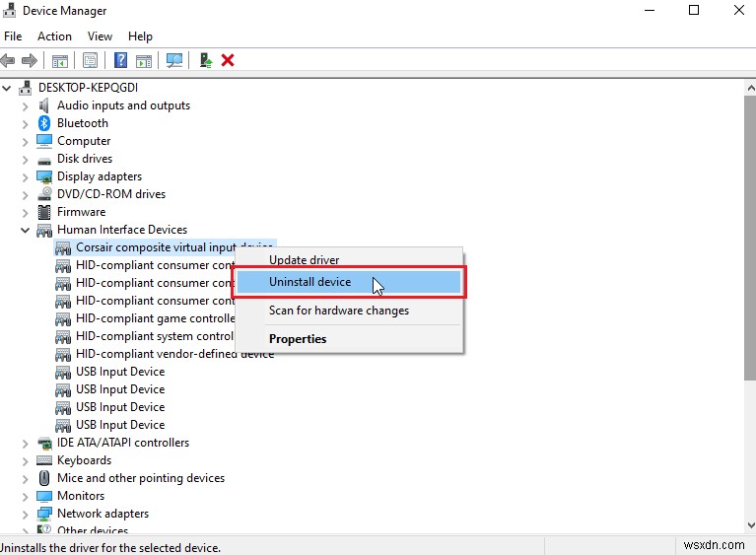Select Mice and other pointing devices label
756x555 pixels.
point(141,478)
